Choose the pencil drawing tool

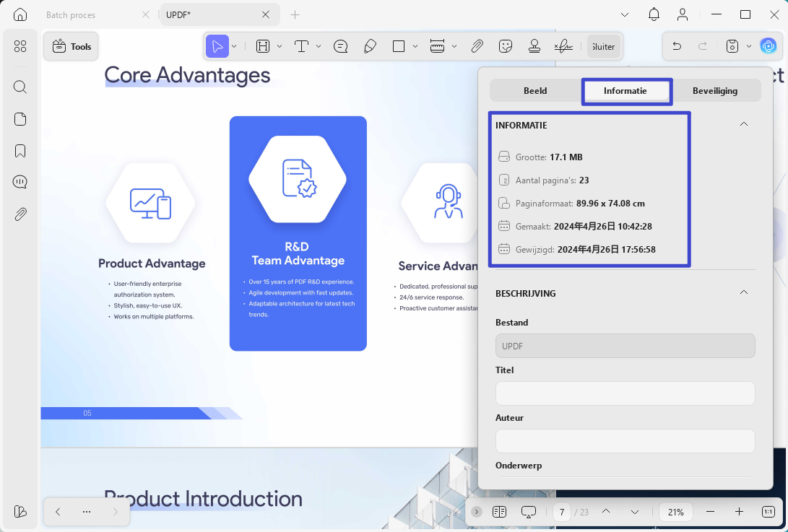[x=370, y=47]
